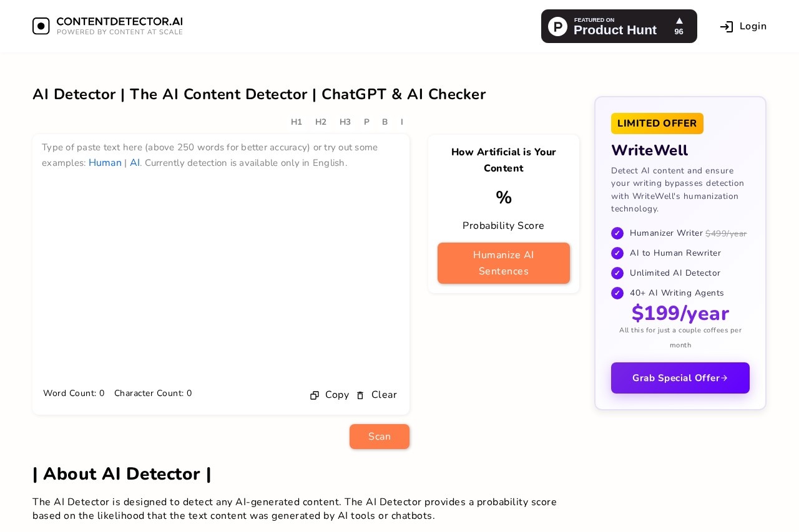
Task: Open the Human example text
Action: (x=105, y=163)
